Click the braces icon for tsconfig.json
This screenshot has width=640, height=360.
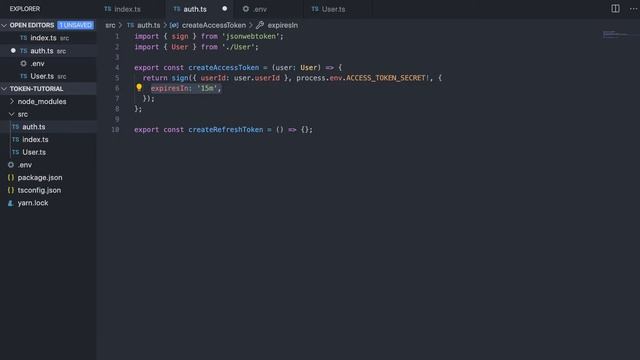click(x=11, y=190)
